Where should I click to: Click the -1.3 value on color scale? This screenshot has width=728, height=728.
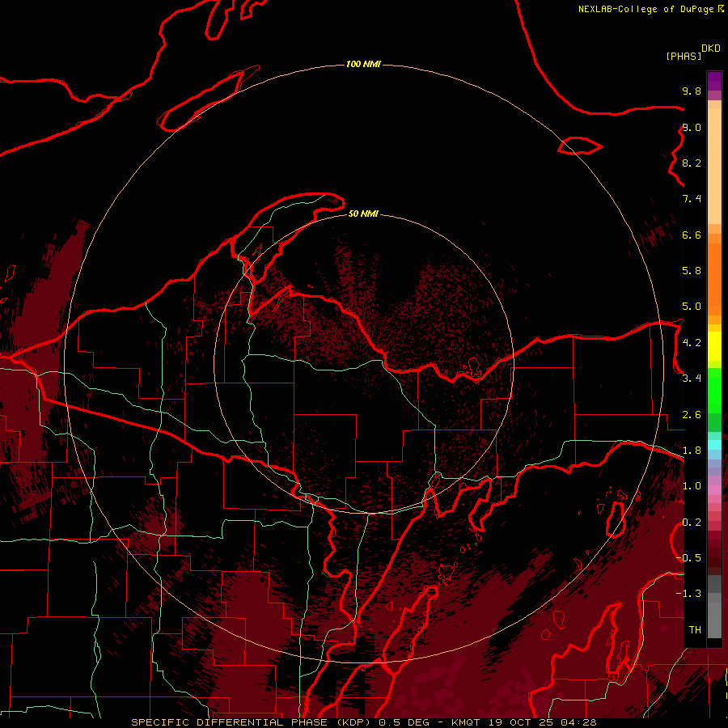[x=688, y=594]
